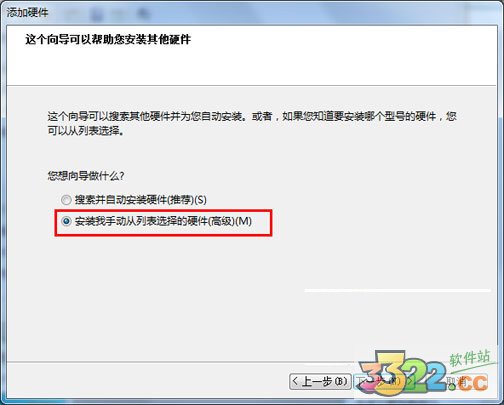Image resolution: width=504 pixels, height=405 pixels.
Task: Click the 安装我手动从列表选择的硬件(高级)(M) label text
Action: tap(163, 221)
